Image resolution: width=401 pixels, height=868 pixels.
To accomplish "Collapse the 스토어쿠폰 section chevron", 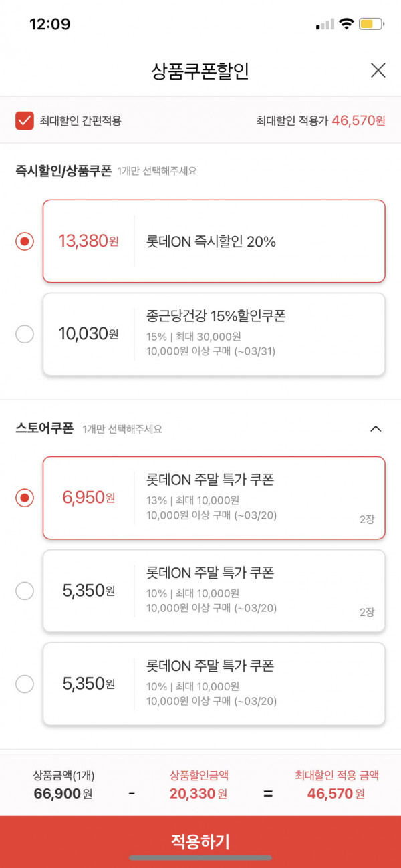I will tap(376, 429).
